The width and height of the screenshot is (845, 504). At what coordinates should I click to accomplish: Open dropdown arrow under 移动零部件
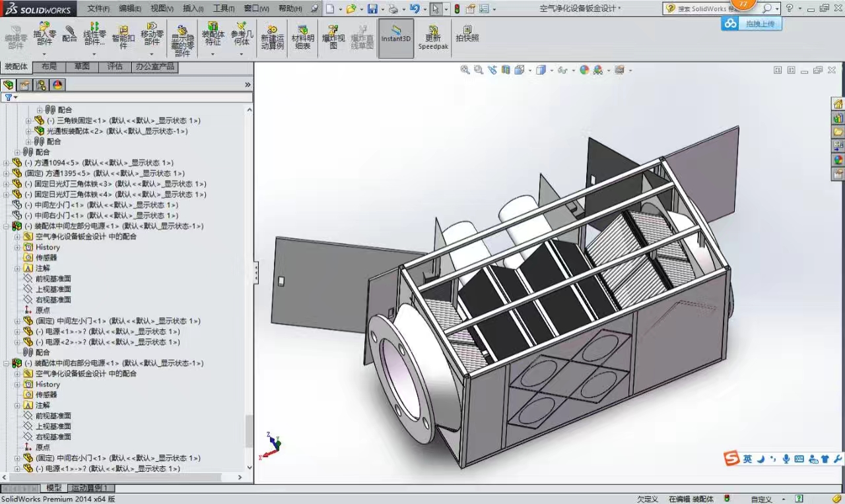pyautogui.click(x=152, y=54)
